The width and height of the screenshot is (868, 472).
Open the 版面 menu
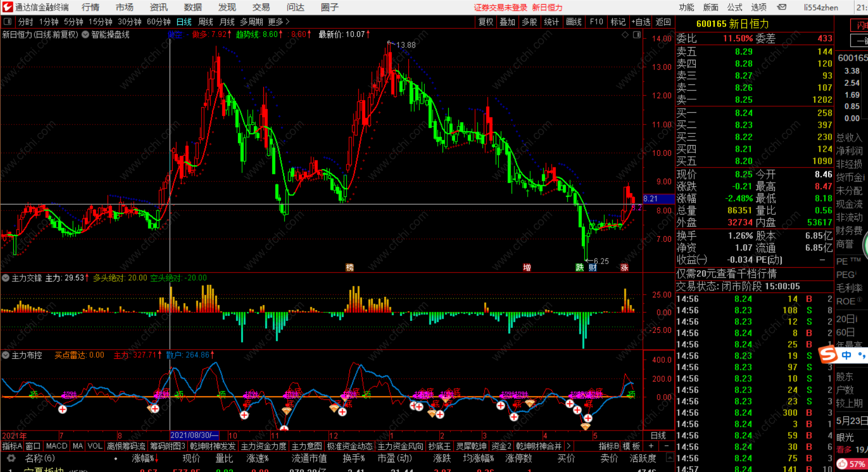(711, 7)
